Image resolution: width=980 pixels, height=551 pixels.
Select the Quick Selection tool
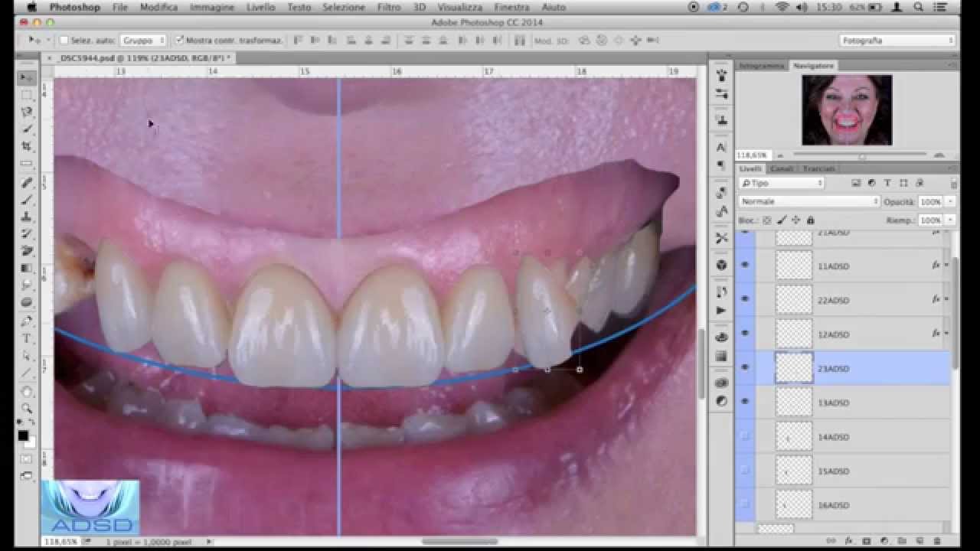(26, 129)
